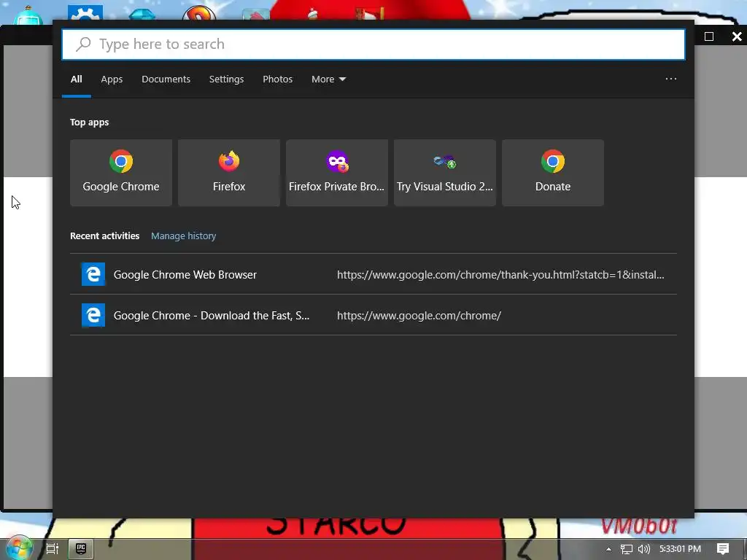The width and height of the screenshot is (747, 560).
Task: Open Task View on the taskbar
Action: click(x=53, y=548)
